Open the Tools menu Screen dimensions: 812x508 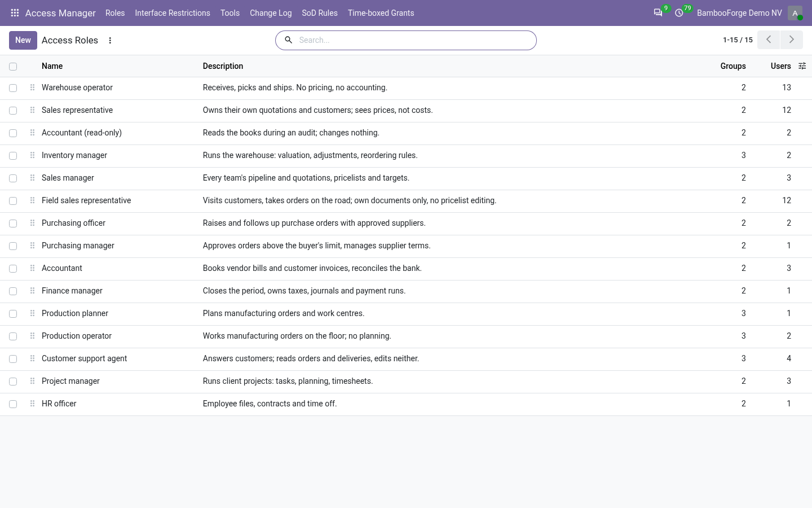tap(230, 13)
